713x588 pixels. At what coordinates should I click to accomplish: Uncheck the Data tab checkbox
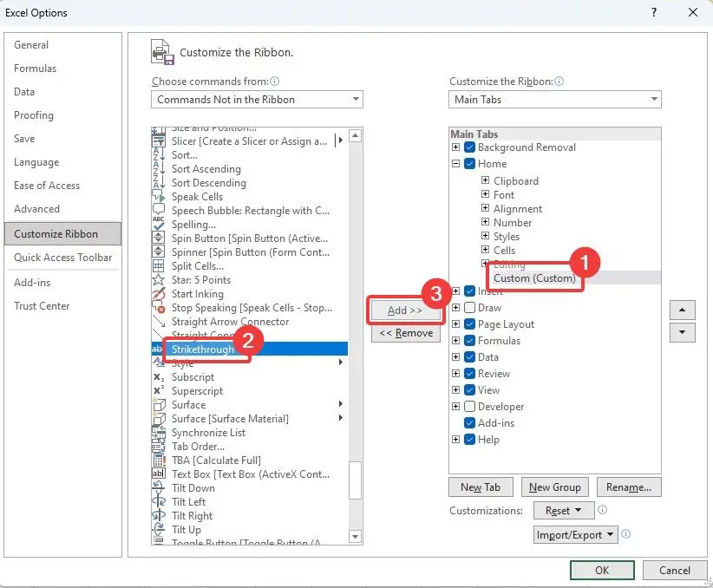470,357
